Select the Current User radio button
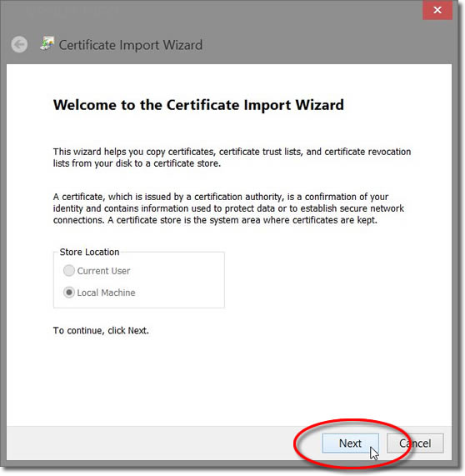Image resolution: width=465 pixels, height=476 pixels. pyautogui.click(x=69, y=270)
